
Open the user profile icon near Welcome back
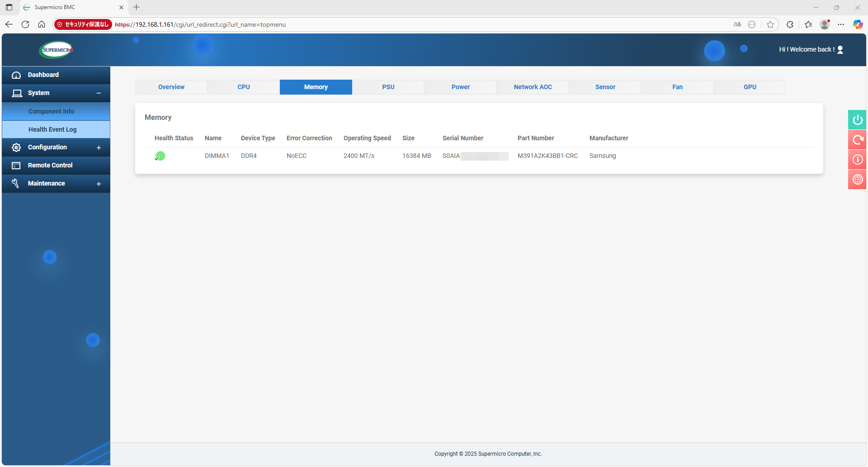[x=840, y=50]
